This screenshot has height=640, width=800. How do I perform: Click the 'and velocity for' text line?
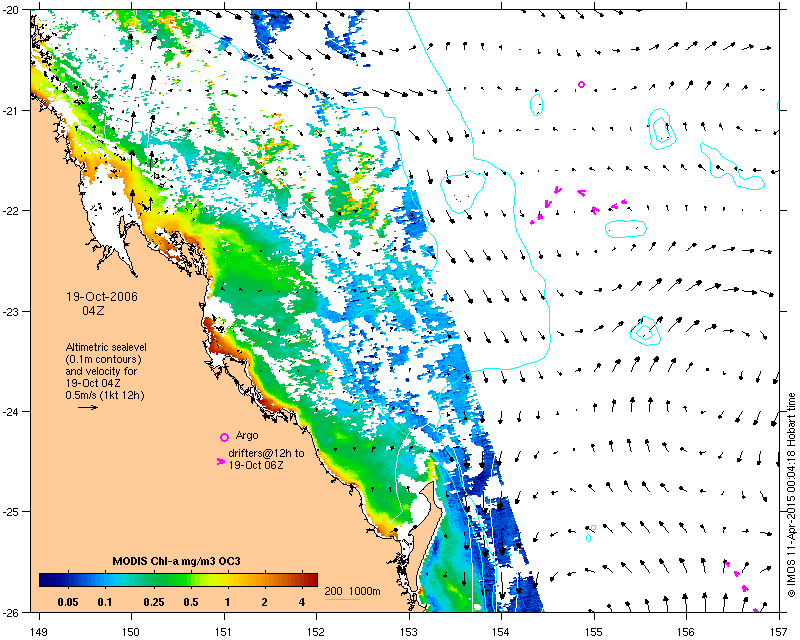101,371
